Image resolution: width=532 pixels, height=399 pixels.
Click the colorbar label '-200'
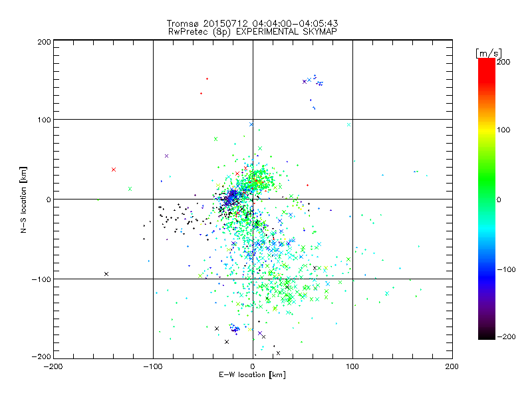(x=506, y=336)
